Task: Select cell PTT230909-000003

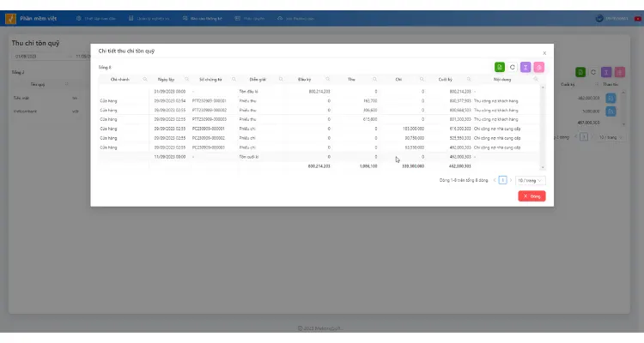Action: [209, 119]
